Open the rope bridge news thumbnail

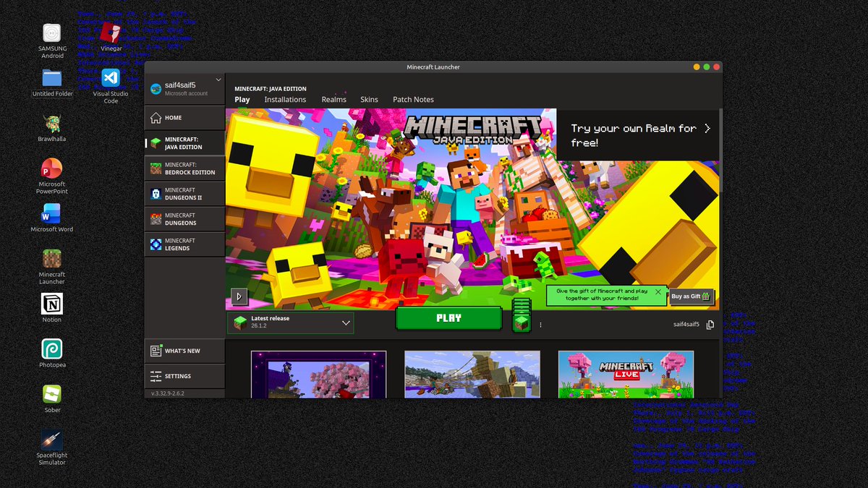(x=472, y=374)
